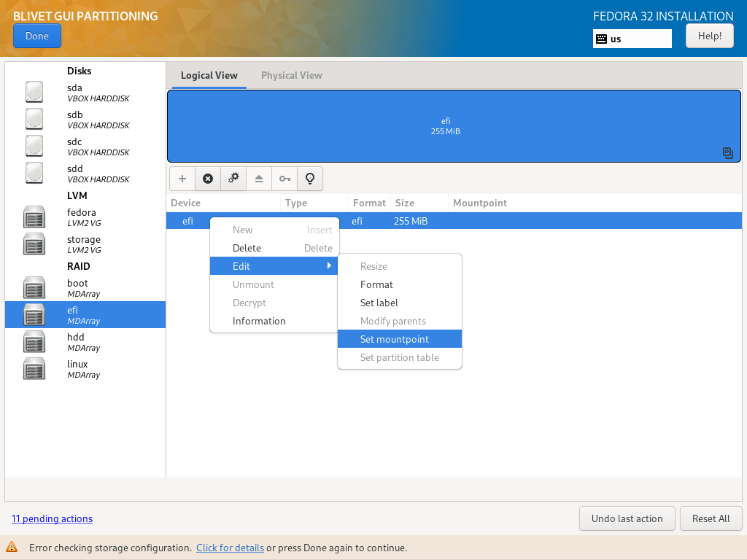Click Undo last action button
747x560 pixels.
pos(627,518)
